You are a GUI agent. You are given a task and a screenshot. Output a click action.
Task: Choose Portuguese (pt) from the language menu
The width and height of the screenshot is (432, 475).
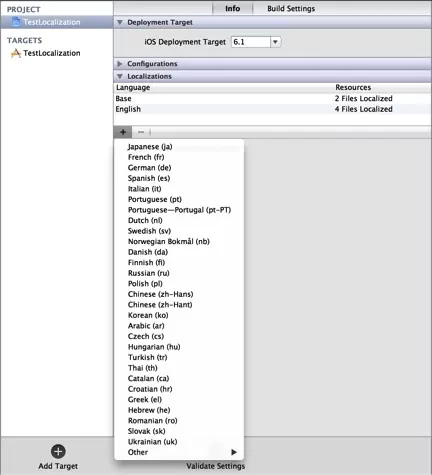pos(179,199)
